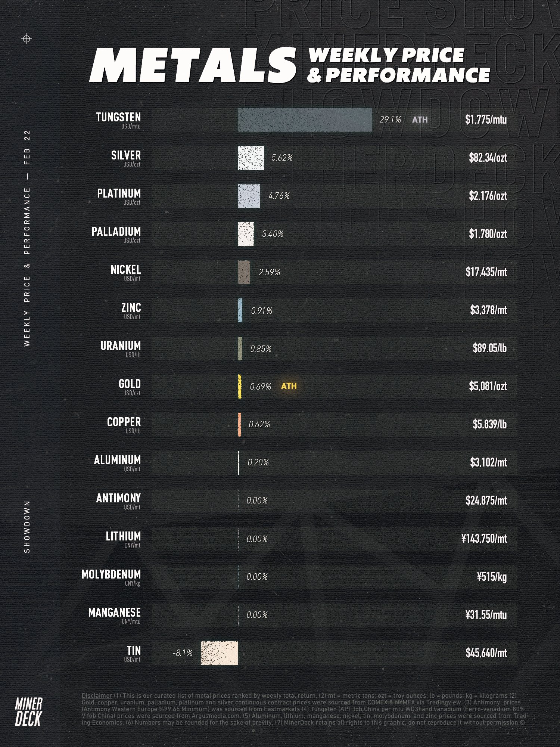Image resolution: width=560 pixels, height=747 pixels.
Task: Select the Silver performance bar
Action: 251,158
